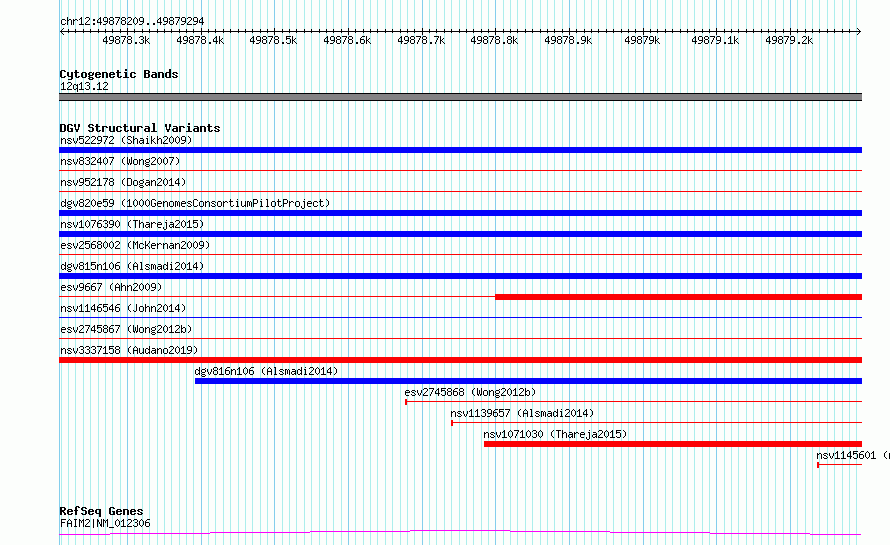890x545 pixels.
Task: Click ruler tick labeled 49879.1k
Action: pyautogui.click(x=715, y=40)
